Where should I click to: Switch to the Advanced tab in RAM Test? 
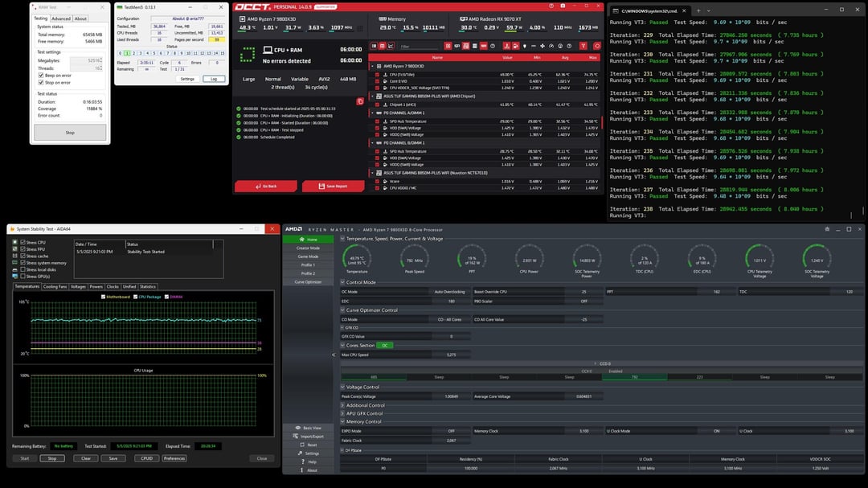(x=61, y=18)
